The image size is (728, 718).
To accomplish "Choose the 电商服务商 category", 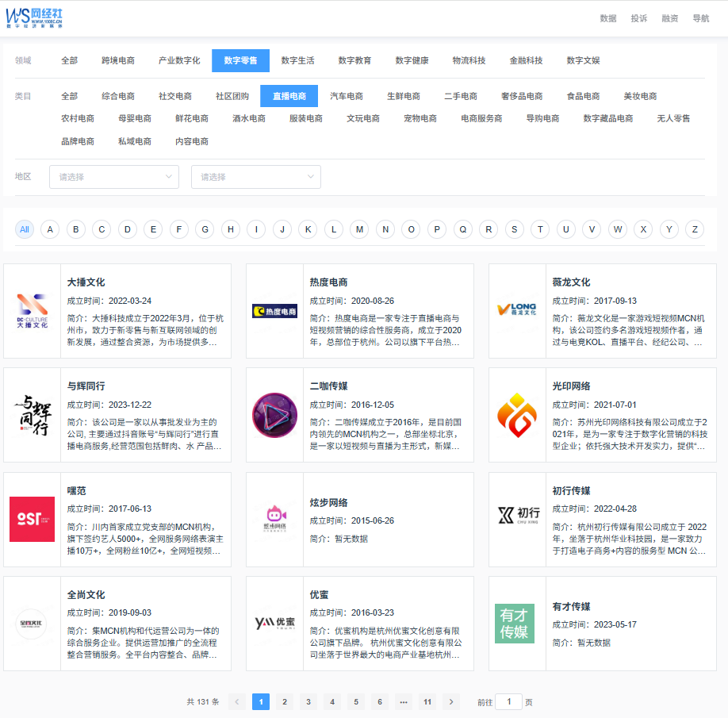I will pos(481,118).
